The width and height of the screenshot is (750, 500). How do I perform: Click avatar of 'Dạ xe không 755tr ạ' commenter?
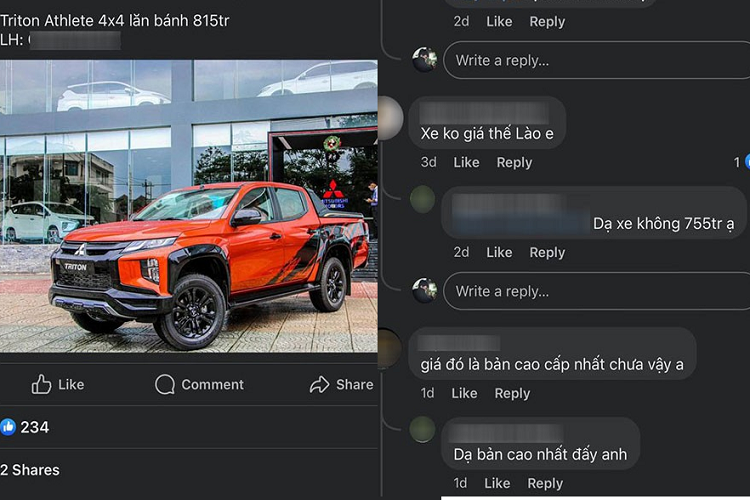pos(422,199)
